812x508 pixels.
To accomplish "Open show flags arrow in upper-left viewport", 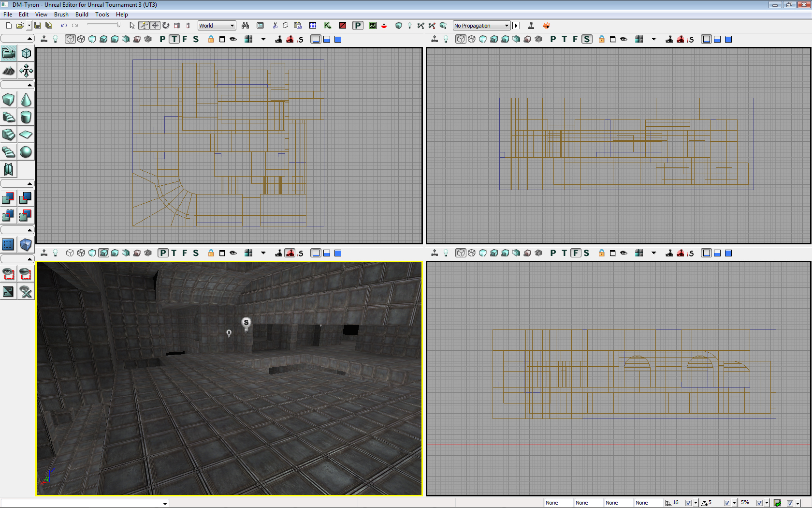I will pos(263,39).
